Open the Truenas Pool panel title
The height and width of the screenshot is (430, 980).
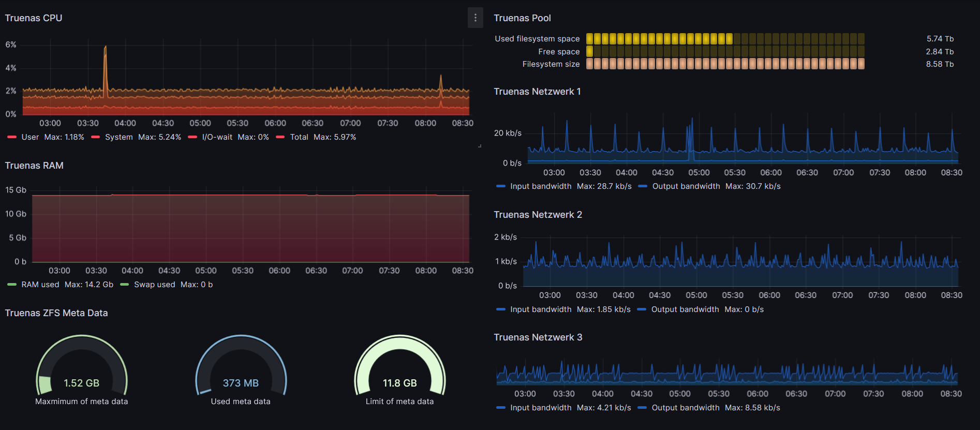[522, 18]
